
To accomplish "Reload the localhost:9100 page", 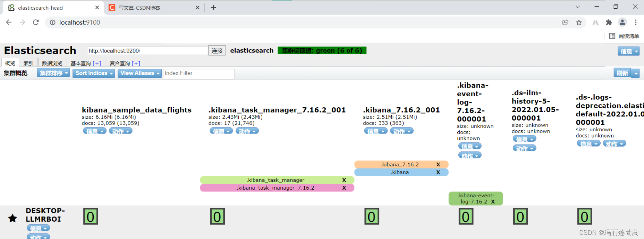I will tap(36, 22).
